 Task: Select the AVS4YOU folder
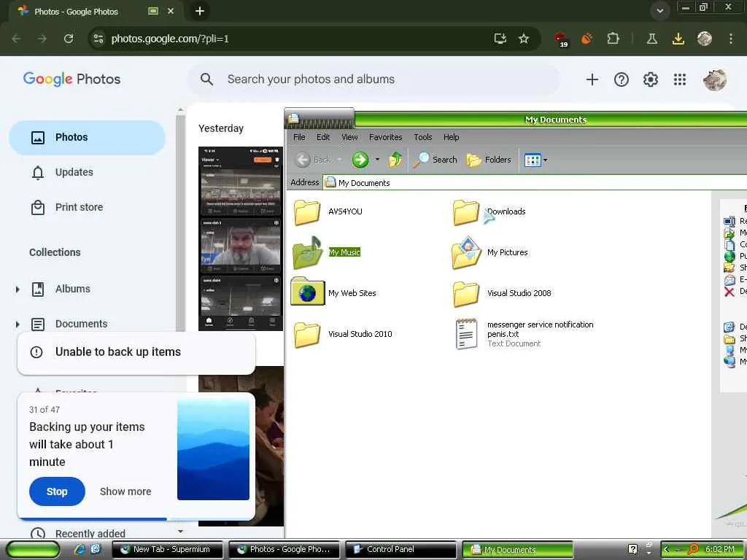click(328, 212)
